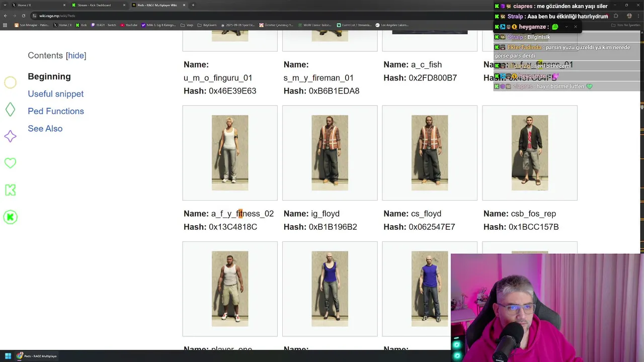Click the yellow circle overlay icon
This screenshot has width=644, height=362.
10,82
